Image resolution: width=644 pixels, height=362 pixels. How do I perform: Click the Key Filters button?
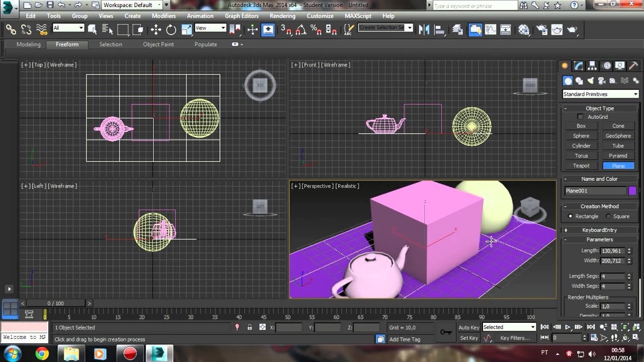pyautogui.click(x=515, y=338)
